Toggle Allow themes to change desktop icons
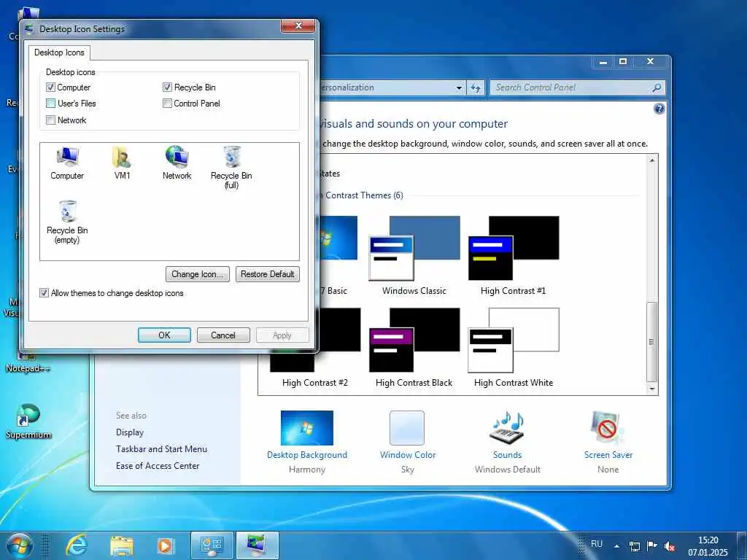 (x=44, y=293)
